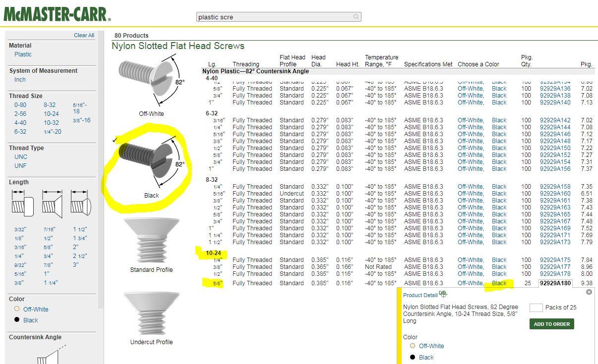Screen dimensions: 598x364
Task: Filter length 1 1/4"
Action: point(51,283)
